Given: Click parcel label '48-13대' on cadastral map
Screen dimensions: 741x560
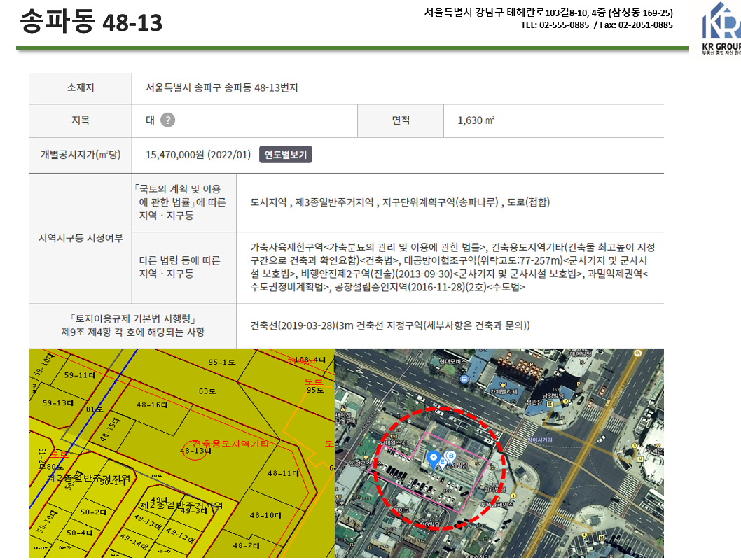Looking at the screenshot, I should pos(195,451).
